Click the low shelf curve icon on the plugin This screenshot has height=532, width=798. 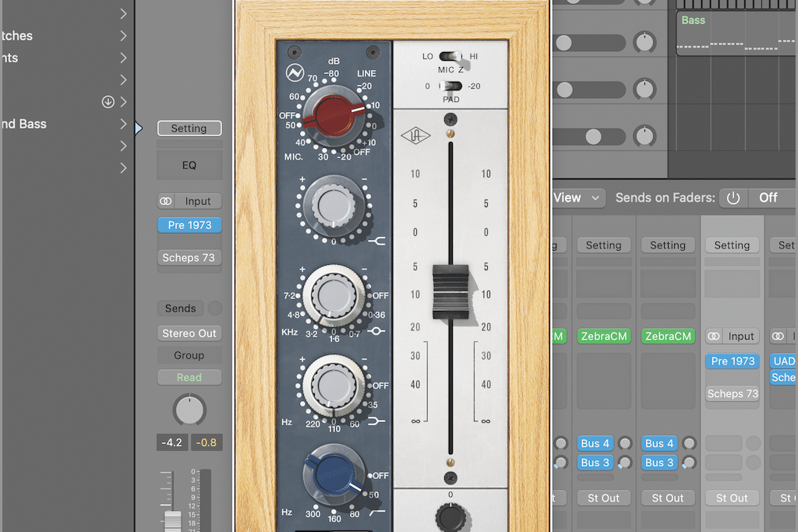(x=376, y=421)
